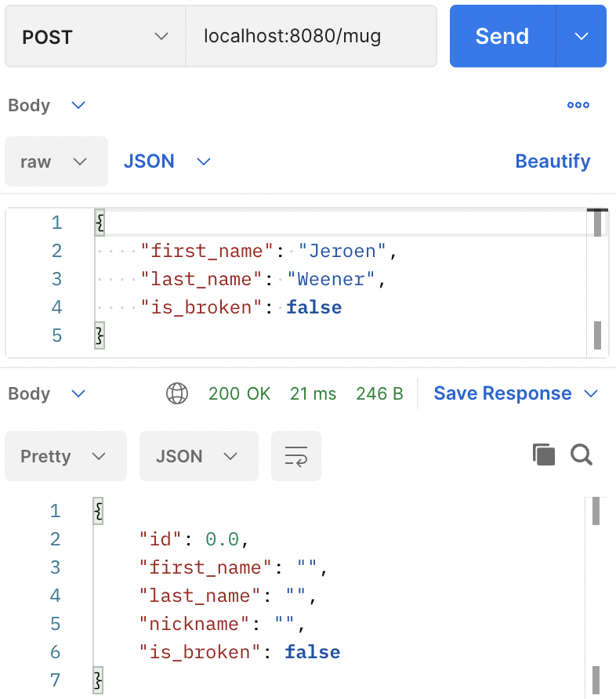Select the false value in the request body
Viewport: 616px width, 699px height.
313,308
